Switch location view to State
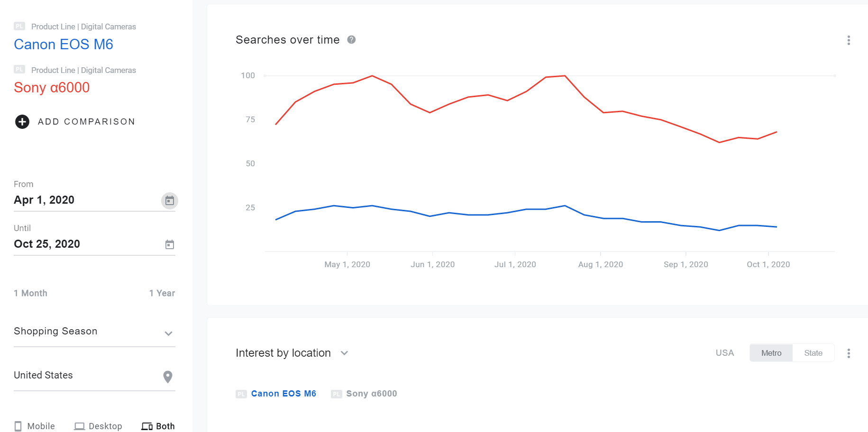This screenshot has height=432, width=868. tap(813, 352)
